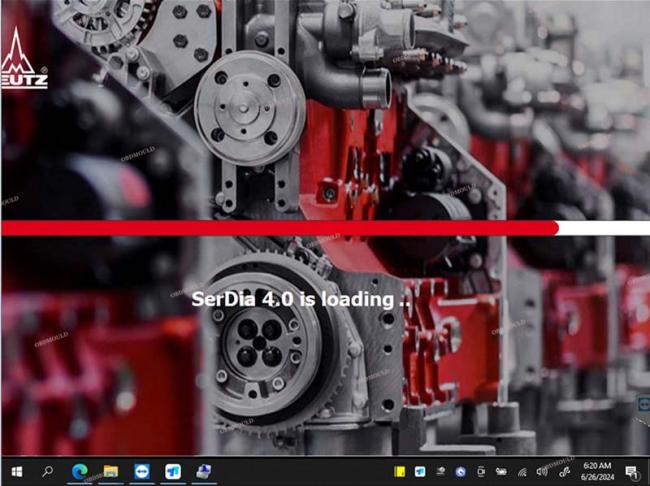Viewport: 650px width, 486px height.
Task: Click the network Wi-Fi tray icon
Action: tap(521, 471)
